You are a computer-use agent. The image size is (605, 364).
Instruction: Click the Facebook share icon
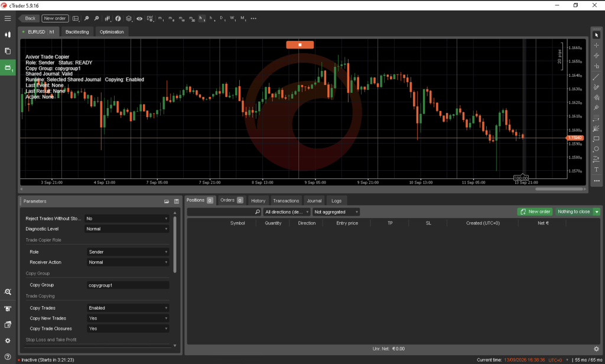118,18
